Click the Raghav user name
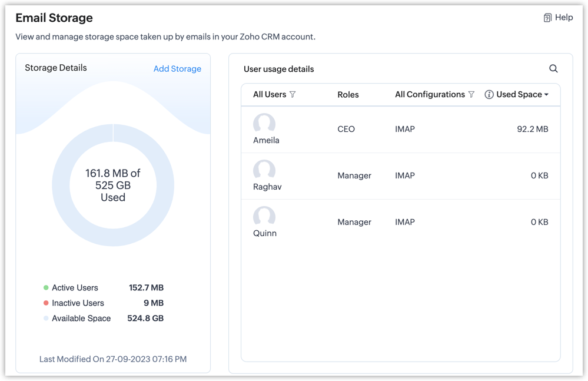 coord(267,187)
